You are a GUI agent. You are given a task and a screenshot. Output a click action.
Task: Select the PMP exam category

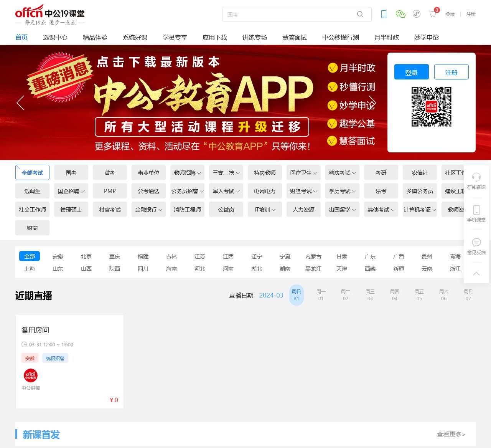pyautogui.click(x=110, y=191)
